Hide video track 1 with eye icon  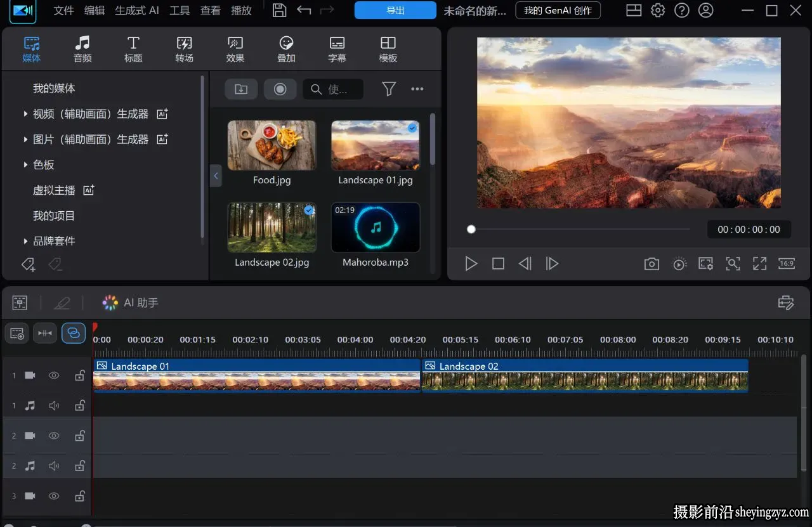(x=54, y=375)
